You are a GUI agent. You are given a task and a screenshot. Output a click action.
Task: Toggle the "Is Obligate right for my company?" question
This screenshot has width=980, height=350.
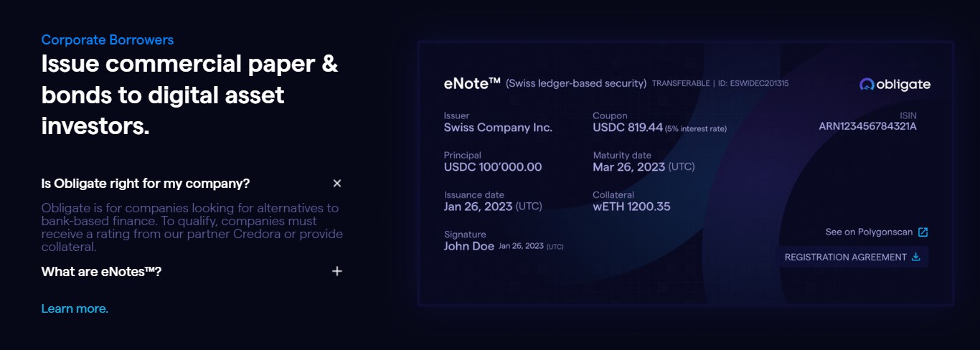click(x=146, y=184)
